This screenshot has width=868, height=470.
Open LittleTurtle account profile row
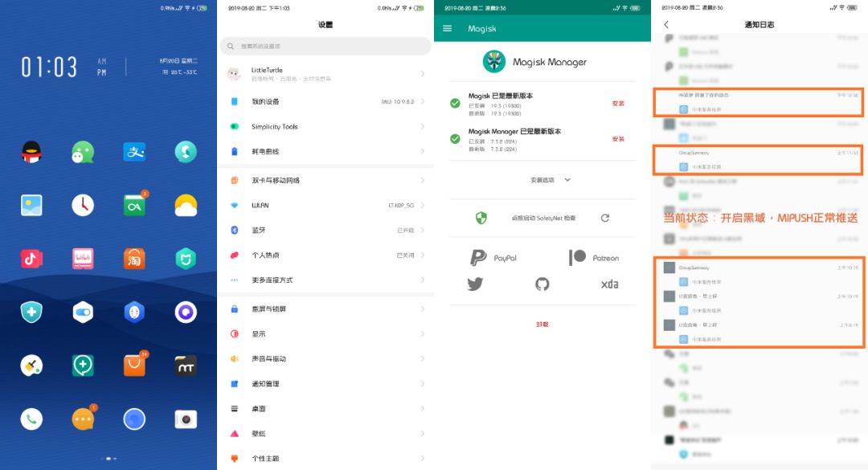[325, 74]
